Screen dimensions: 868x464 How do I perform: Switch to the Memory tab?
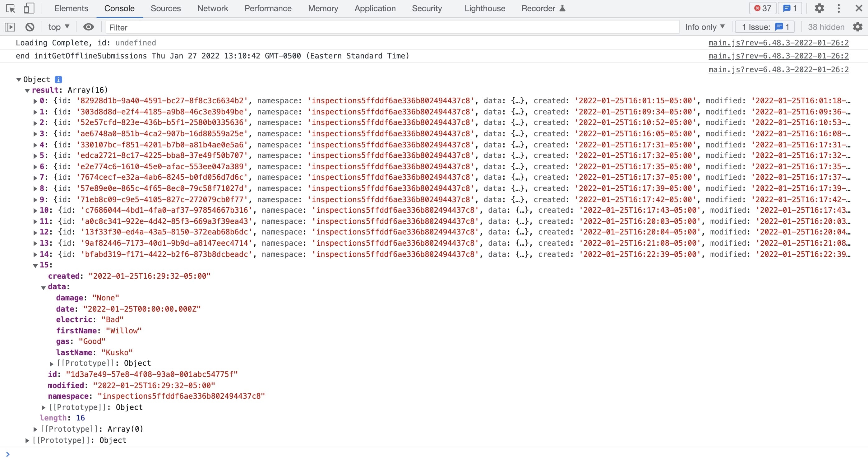pyautogui.click(x=323, y=8)
